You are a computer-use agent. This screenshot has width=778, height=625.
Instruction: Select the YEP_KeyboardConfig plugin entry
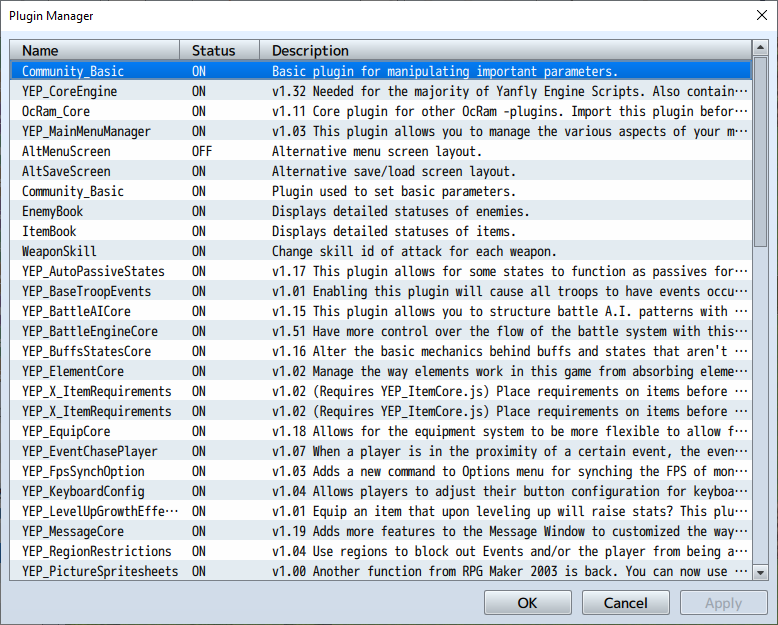pyautogui.click(x=381, y=491)
